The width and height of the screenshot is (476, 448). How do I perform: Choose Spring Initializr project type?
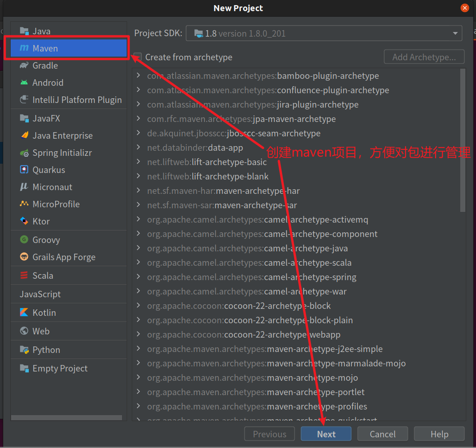(x=69, y=153)
